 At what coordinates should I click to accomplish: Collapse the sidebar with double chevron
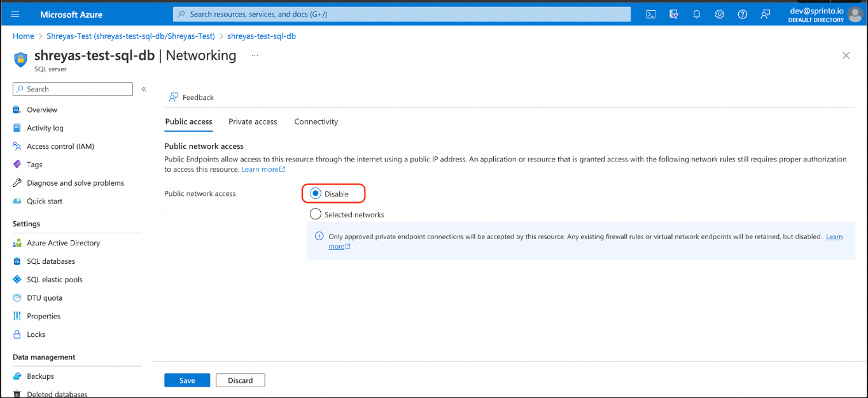click(144, 89)
